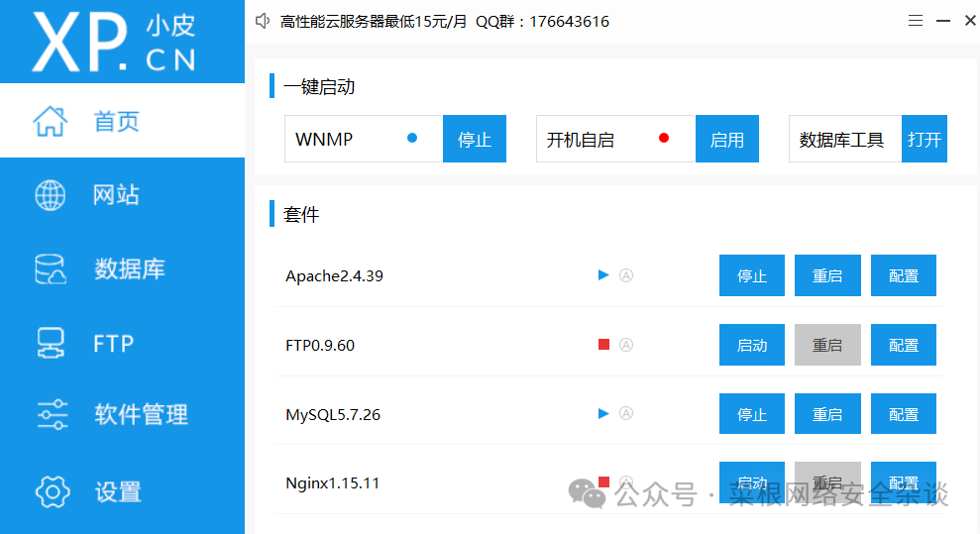The image size is (980, 534).
Task: Click the WNMP suite selector box
Action: [x=364, y=139]
